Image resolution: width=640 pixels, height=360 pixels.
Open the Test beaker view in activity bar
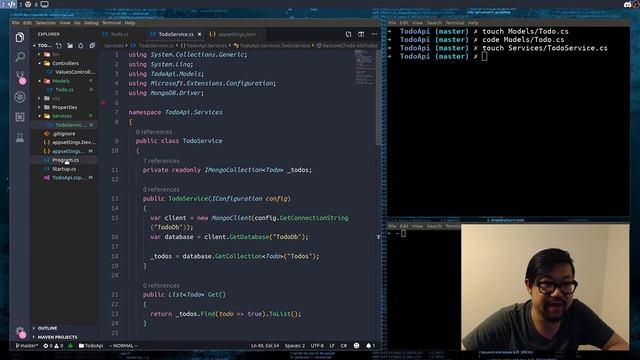tap(20, 137)
